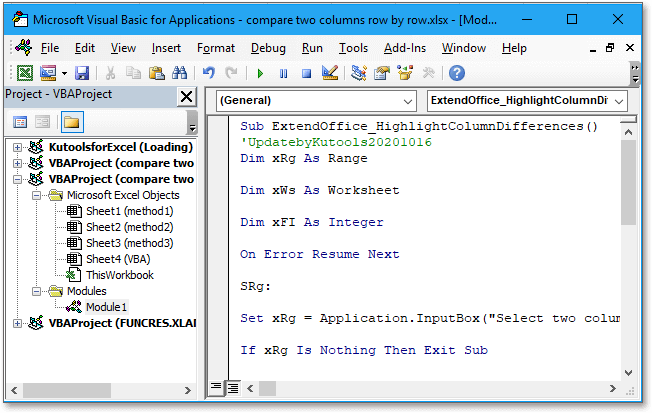Expand the first VBAProject (compare two) node

(17, 163)
